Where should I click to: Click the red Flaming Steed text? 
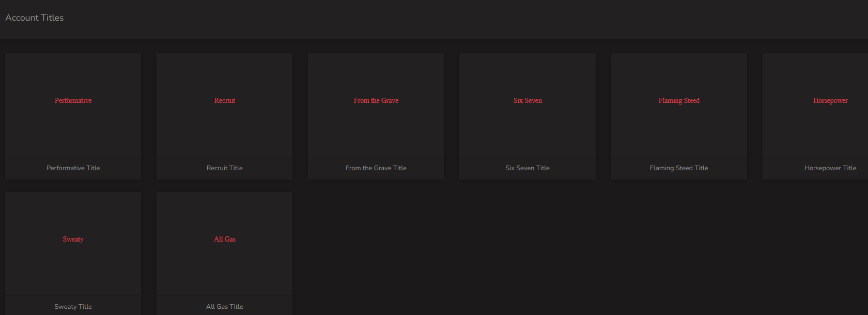click(679, 101)
